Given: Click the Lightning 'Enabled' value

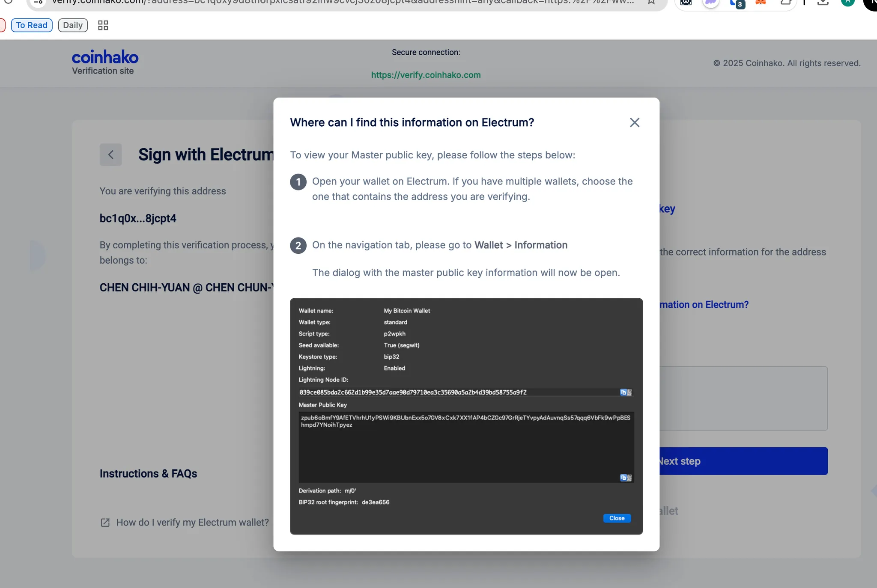Looking at the screenshot, I should (394, 368).
